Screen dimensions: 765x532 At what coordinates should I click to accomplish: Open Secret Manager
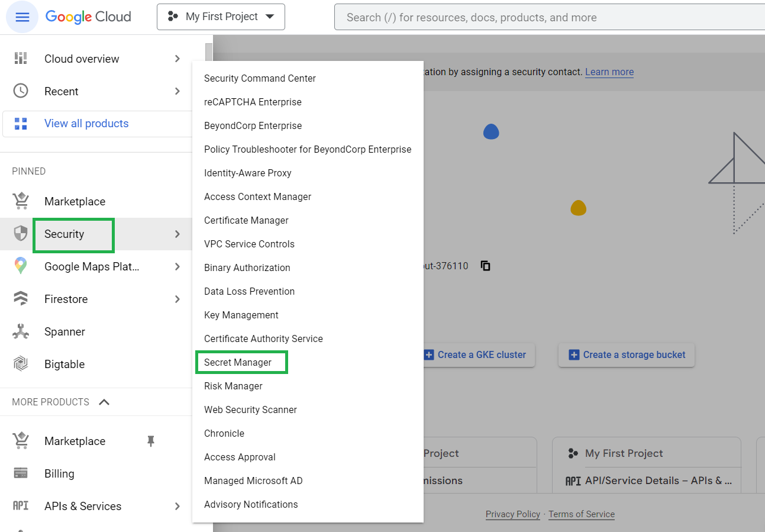238,362
